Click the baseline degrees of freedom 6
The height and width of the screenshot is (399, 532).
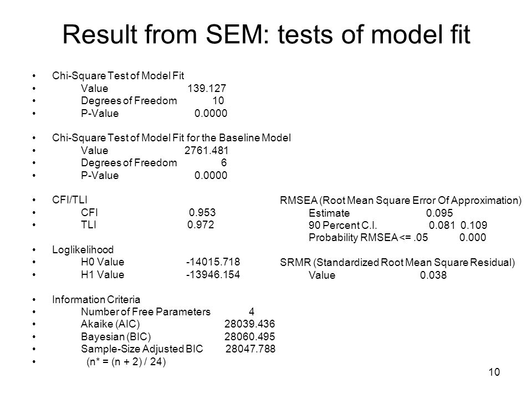tap(223, 162)
